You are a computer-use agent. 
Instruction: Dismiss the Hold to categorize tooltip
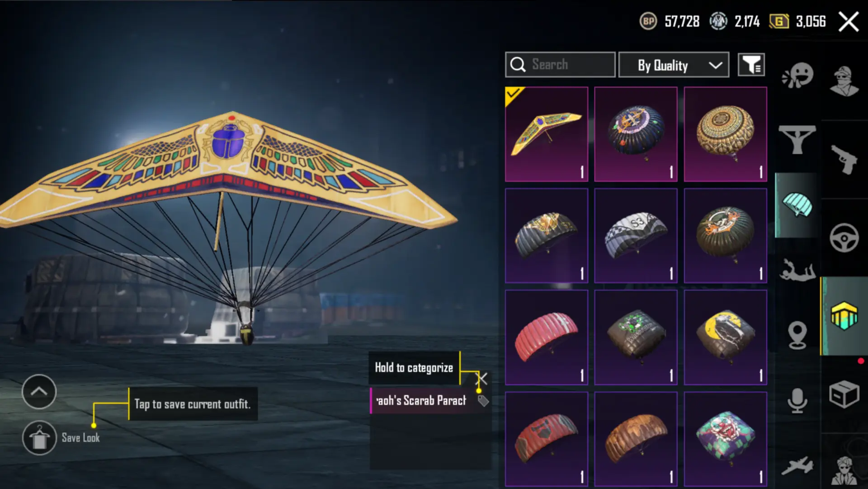tap(482, 379)
